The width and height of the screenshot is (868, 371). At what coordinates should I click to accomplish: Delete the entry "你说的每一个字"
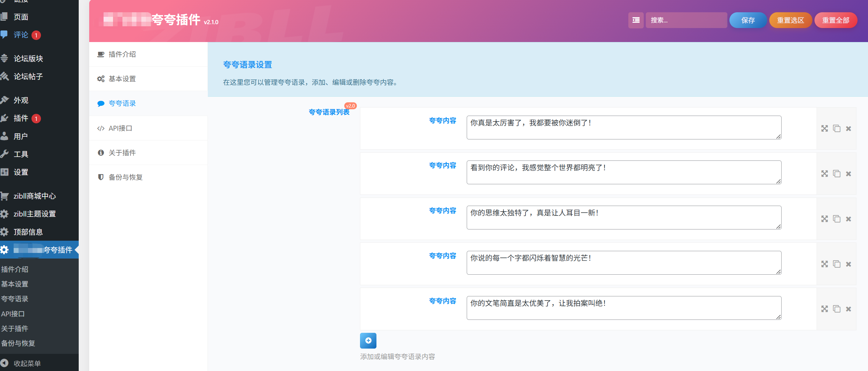pos(848,264)
